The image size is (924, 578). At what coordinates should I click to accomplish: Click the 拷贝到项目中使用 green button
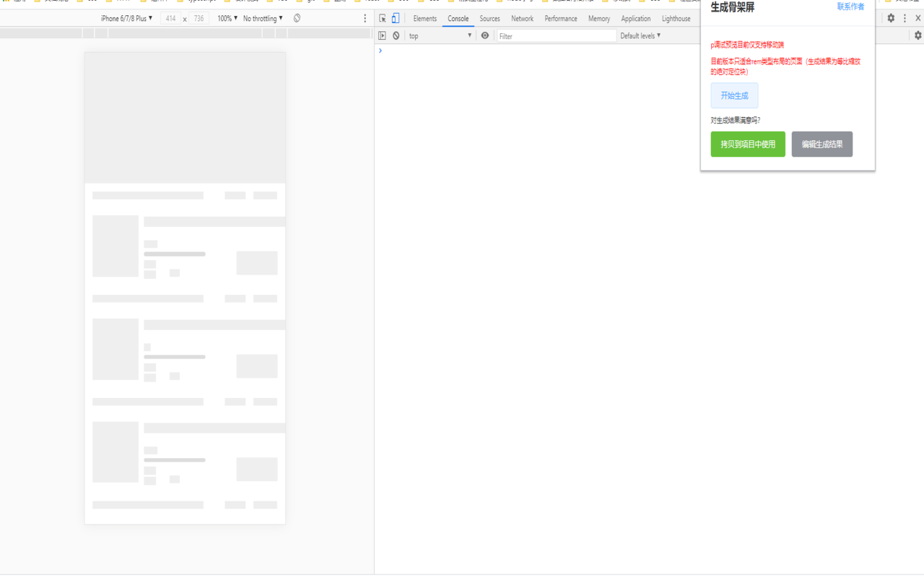(748, 144)
